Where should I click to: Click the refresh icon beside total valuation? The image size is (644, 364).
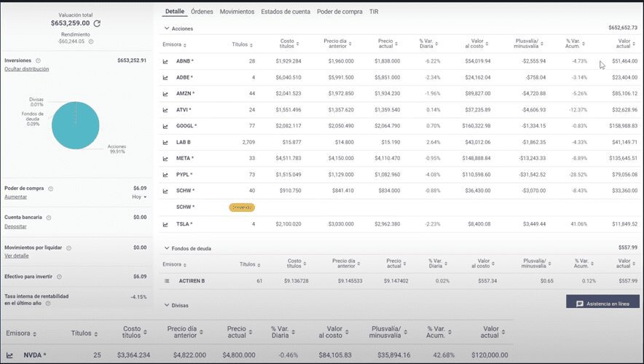pyautogui.click(x=97, y=23)
